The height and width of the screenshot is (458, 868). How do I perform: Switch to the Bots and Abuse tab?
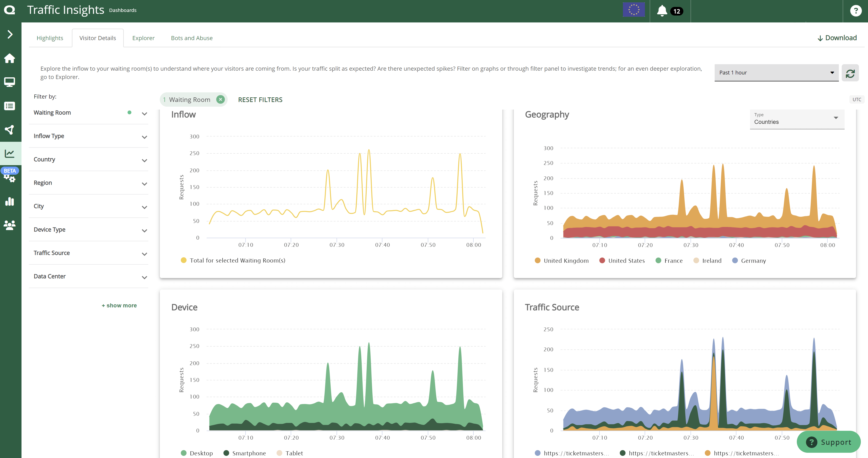192,37
